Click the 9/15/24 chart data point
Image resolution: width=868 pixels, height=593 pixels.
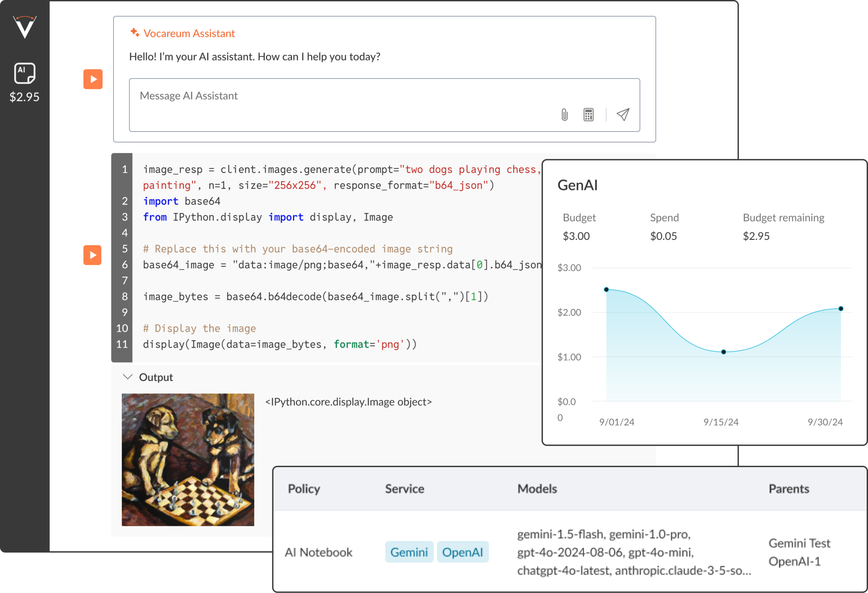coord(724,352)
